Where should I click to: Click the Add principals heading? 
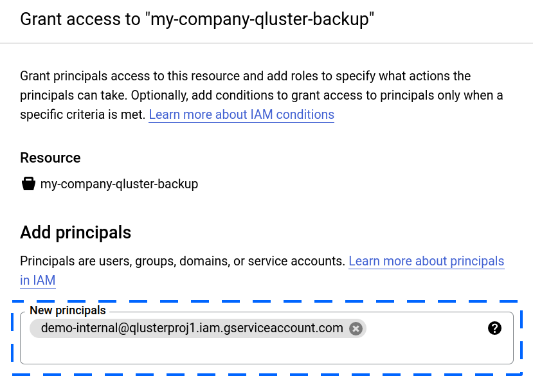[76, 232]
